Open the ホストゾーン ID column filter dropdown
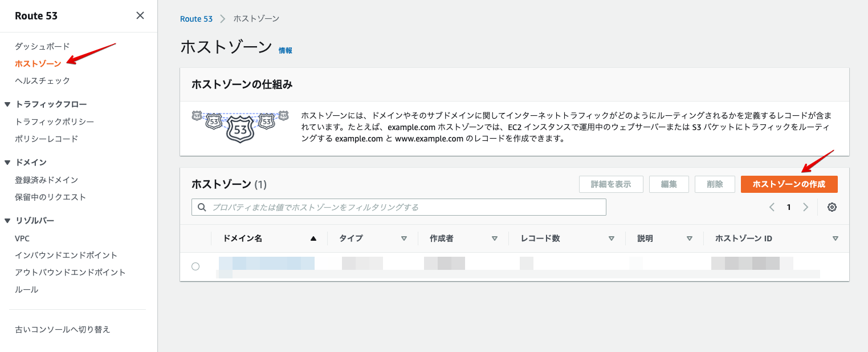Viewport: 868px width, 352px height. click(836, 238)
